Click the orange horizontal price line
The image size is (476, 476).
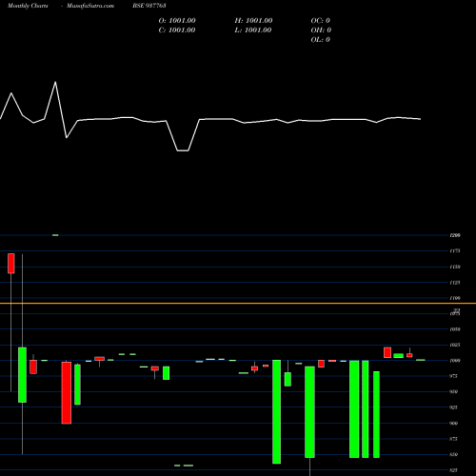point(238,304)
